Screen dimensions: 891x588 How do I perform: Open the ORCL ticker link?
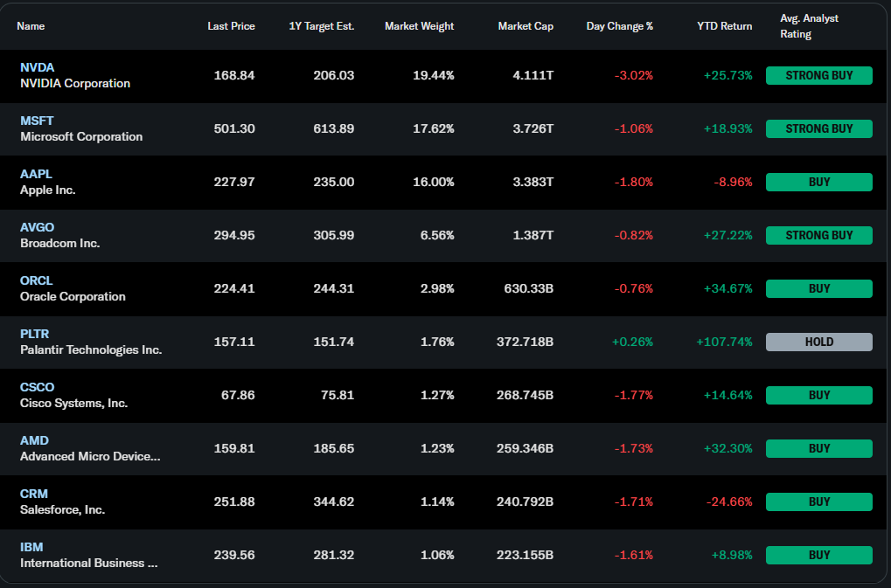(37, 281)
